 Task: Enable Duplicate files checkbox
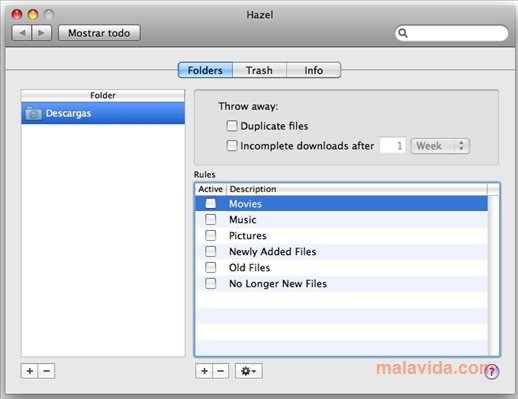coord(232,126)
